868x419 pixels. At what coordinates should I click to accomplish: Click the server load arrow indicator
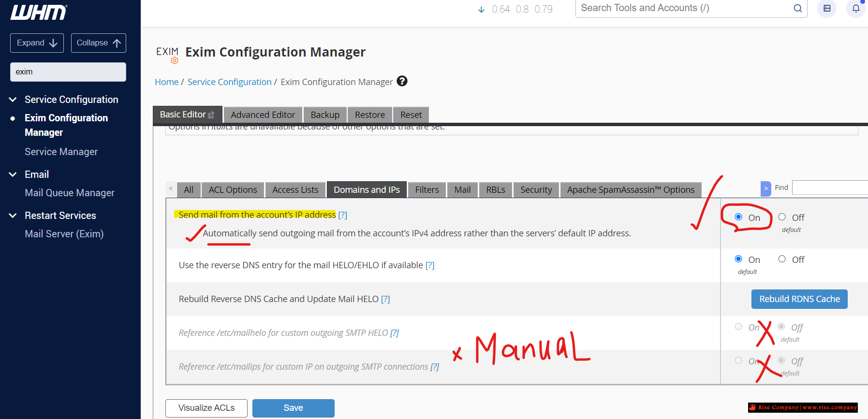click(481, 9)
